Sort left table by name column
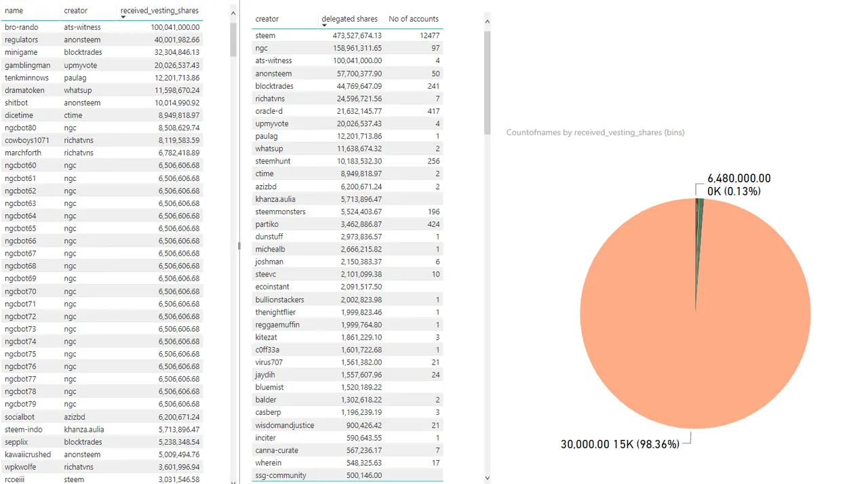 (14, 10)
